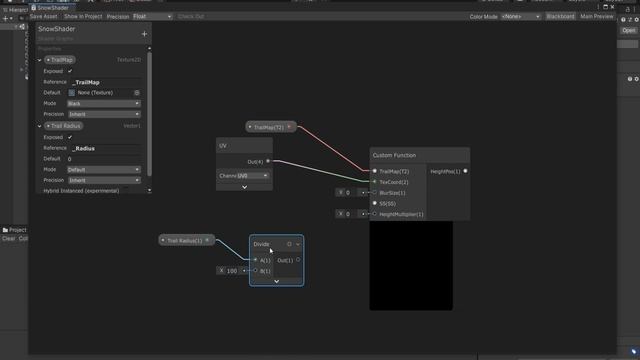Click the TrailMap Reference field _TrailMap
Image resolution: width=640 pixels, height=360 pixels.
click(x=105, y=82)
